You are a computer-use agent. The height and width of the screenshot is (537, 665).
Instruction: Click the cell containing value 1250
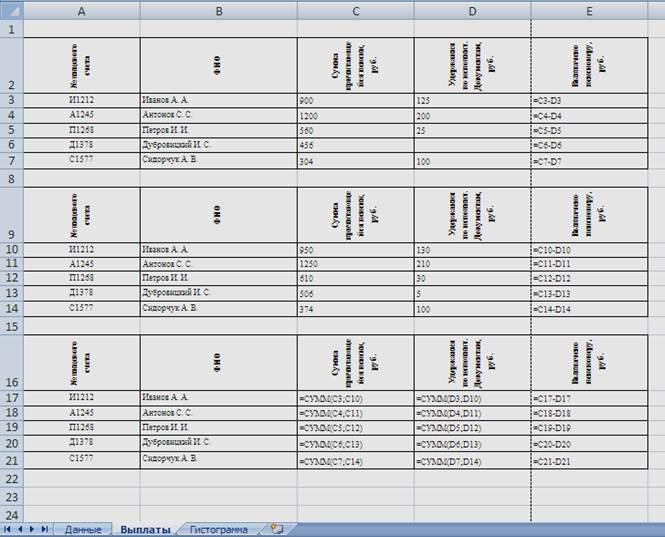355,263
